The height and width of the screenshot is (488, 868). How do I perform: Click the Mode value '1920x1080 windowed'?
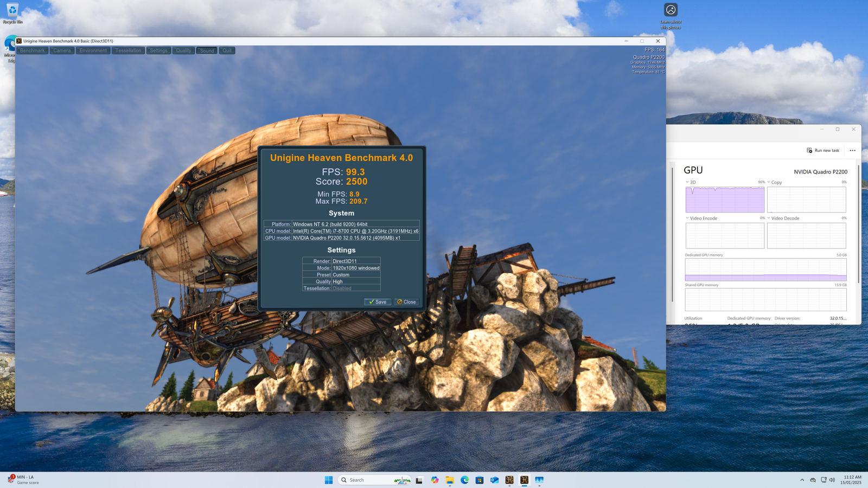[x=356, y=268]
